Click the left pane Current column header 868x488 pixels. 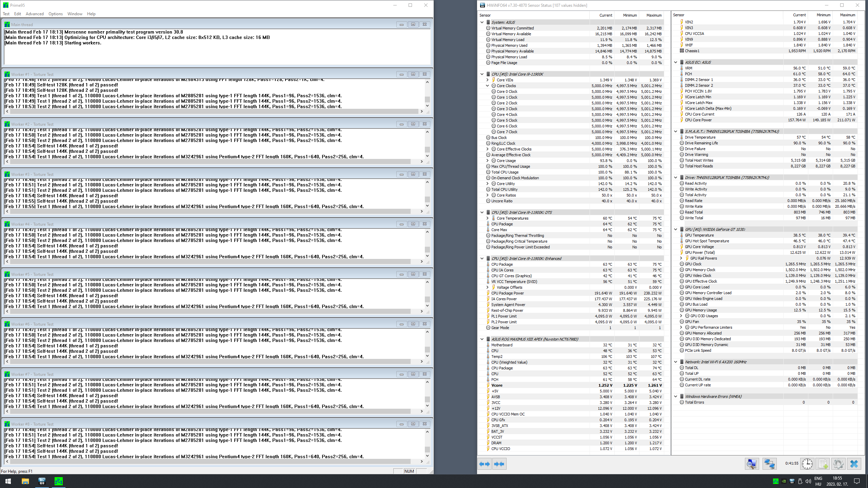pos(602,15)
